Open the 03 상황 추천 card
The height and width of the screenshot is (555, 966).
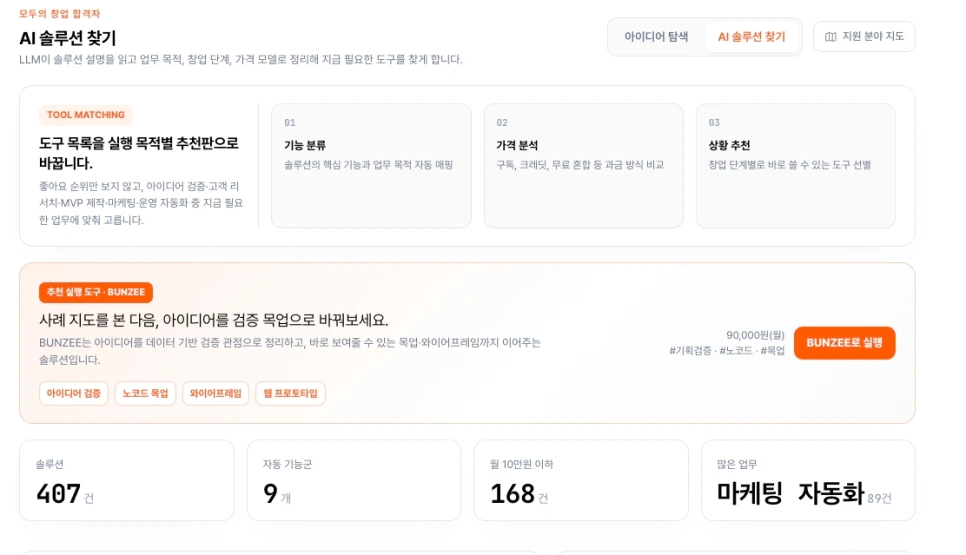pyautogui.click(x=795, y=166)
